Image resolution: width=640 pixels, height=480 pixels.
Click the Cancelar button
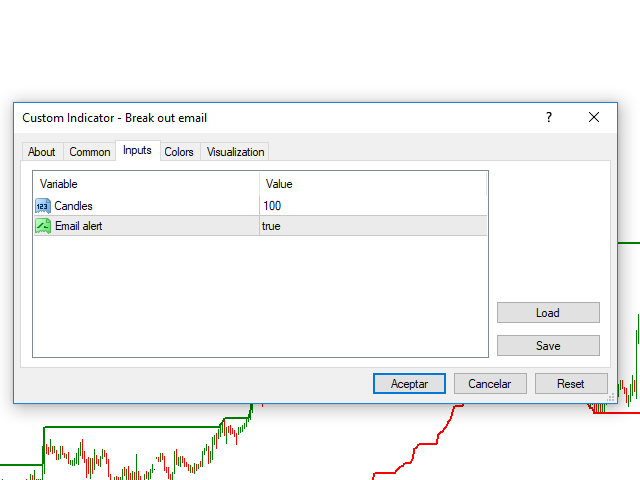[490, 384]
